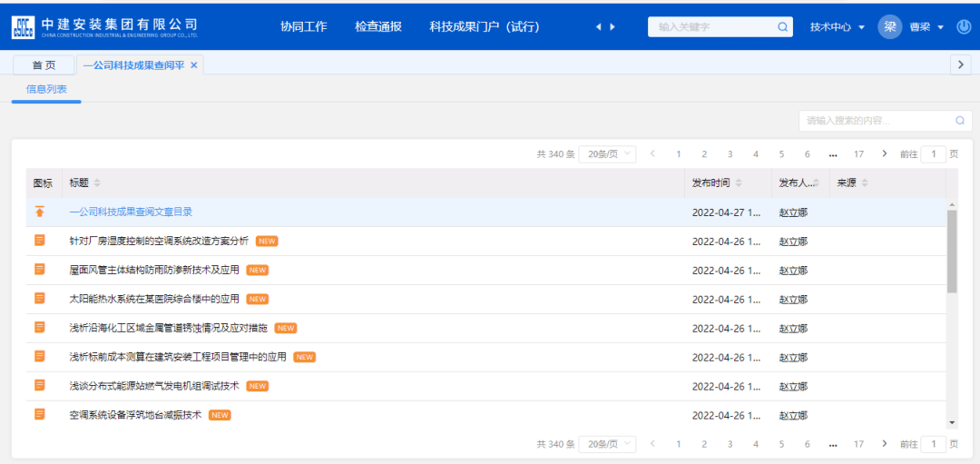The height and width of the screenshot is (464, 980).
Task: Open the 协同工作 menu
Action: tap(303, 27)
